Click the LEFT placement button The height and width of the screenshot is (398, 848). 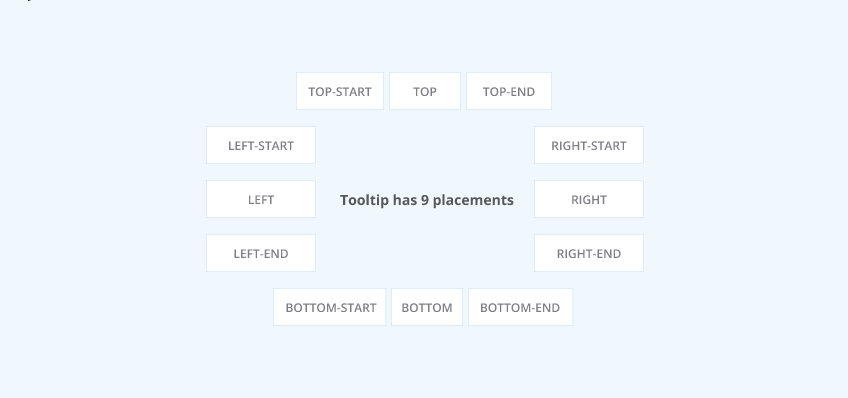pos(261,200)
